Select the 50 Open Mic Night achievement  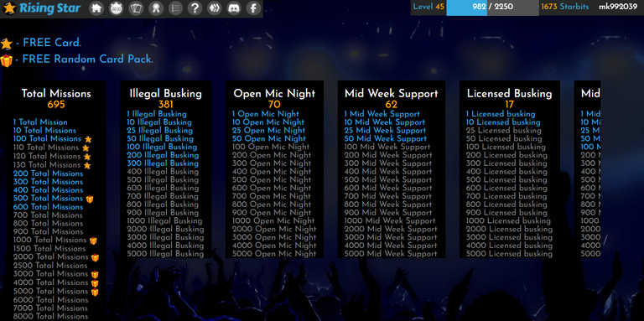point(269,139)
